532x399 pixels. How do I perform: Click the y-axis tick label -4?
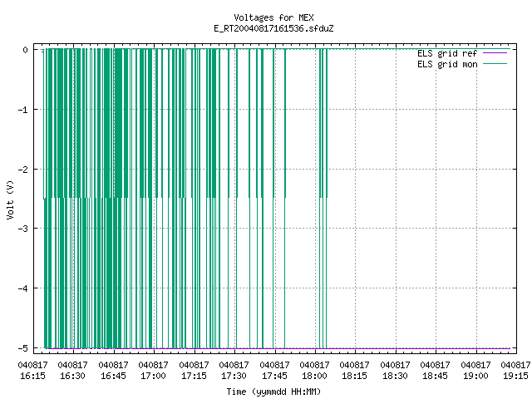pyautogui.click(x=23, y=288)
